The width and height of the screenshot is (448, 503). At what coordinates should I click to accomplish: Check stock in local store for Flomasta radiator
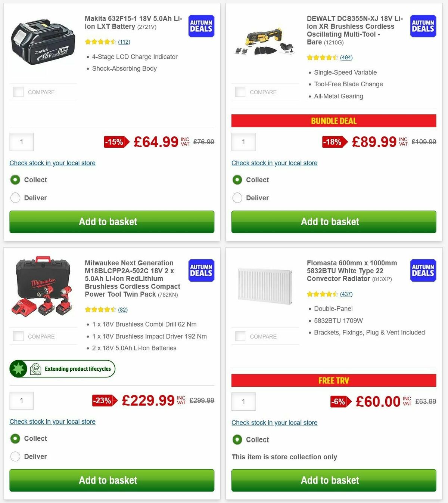274,422
